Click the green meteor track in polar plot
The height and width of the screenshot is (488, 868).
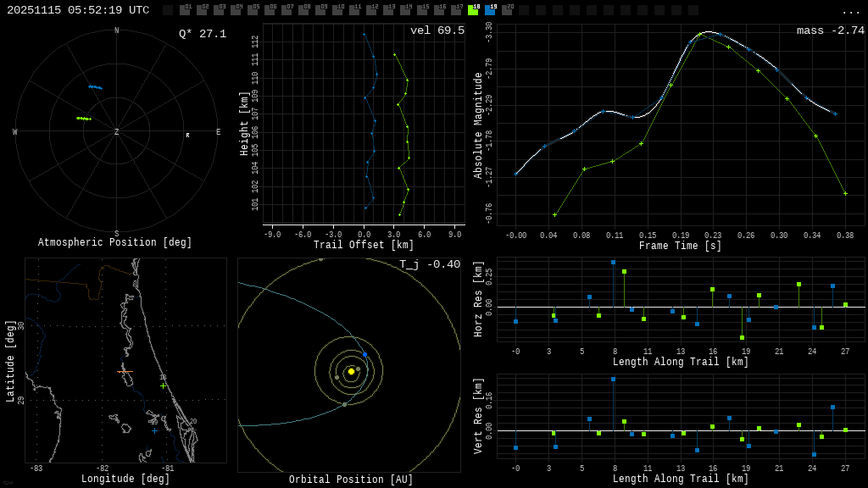[84, 119]
